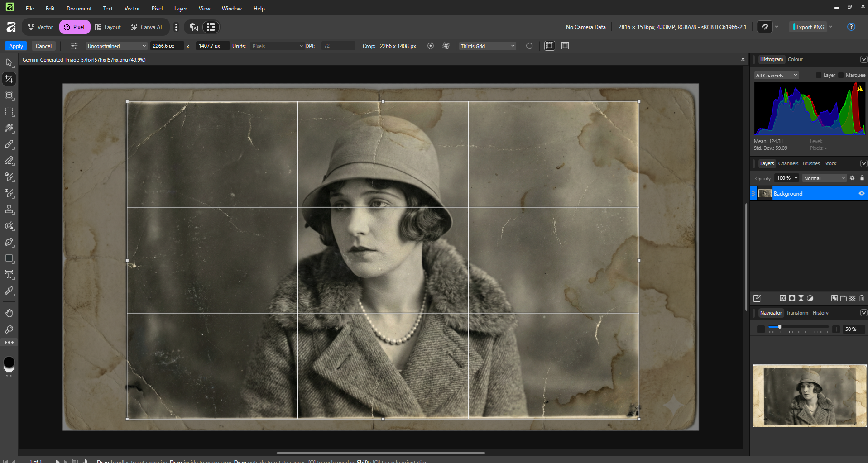Screen dimensions: 868x463
Task: Open the Layer menu
Action: pyautogui.click(x=180, y=9)
